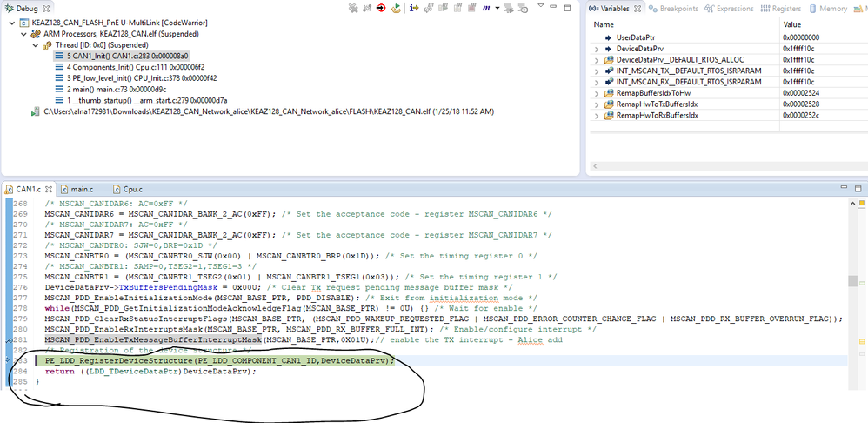Collapse the Thread [ID: 0x0] node
The width and height of the screenshot is (868, 423).
[x=35, y=45]
